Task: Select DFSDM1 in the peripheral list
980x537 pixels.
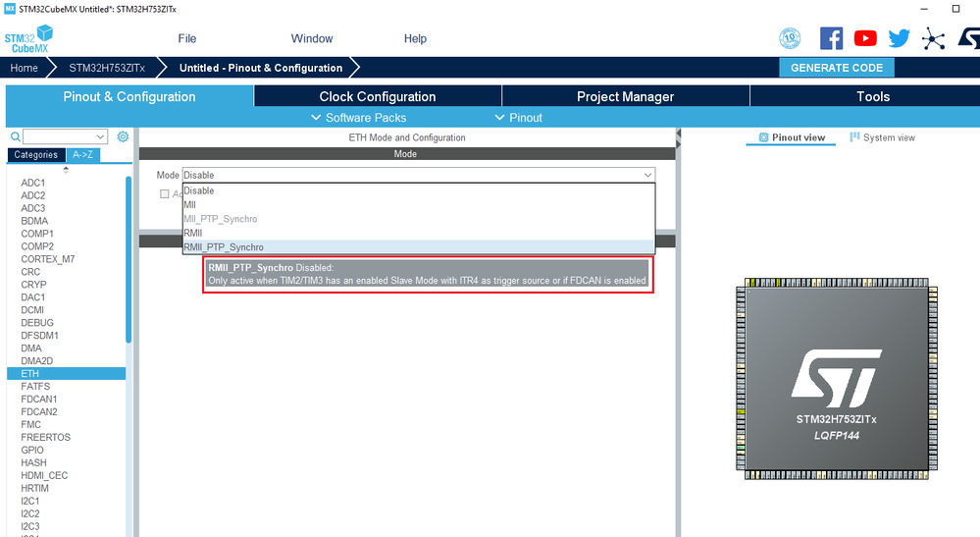Action: coord(39,335)
